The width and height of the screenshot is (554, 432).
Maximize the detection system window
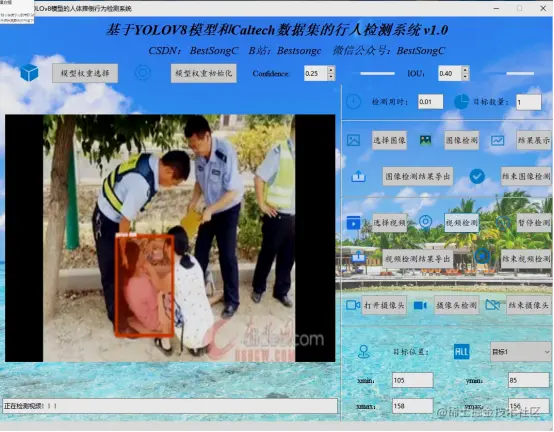tap(519, 8)
